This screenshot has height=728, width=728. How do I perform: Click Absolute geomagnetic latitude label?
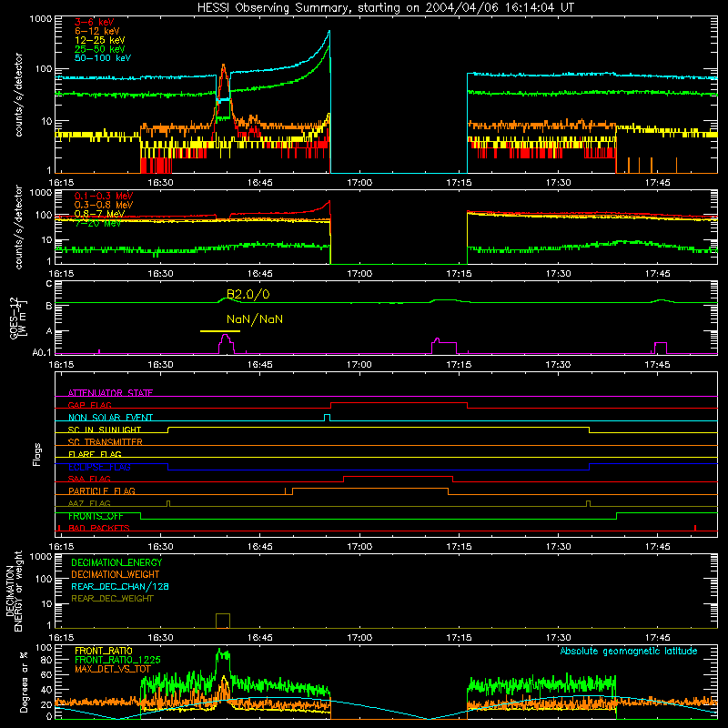[629, 651]
